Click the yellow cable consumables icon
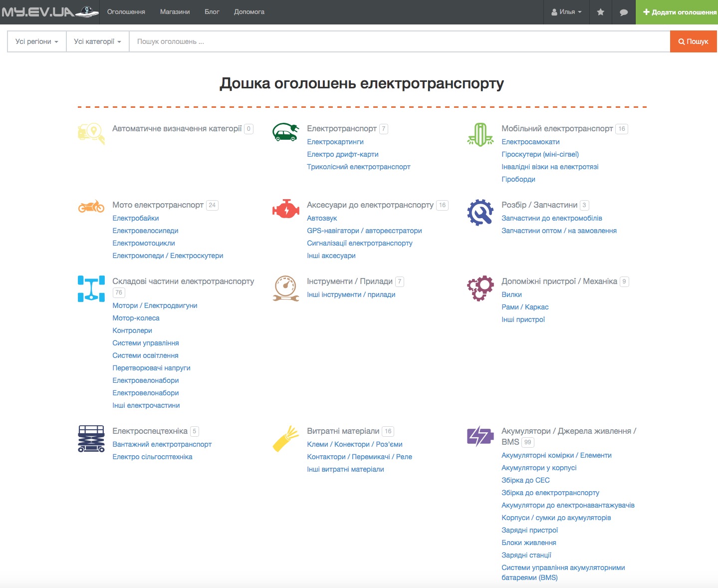This screenshot has width=718, height=588. (x=285, y=439)
